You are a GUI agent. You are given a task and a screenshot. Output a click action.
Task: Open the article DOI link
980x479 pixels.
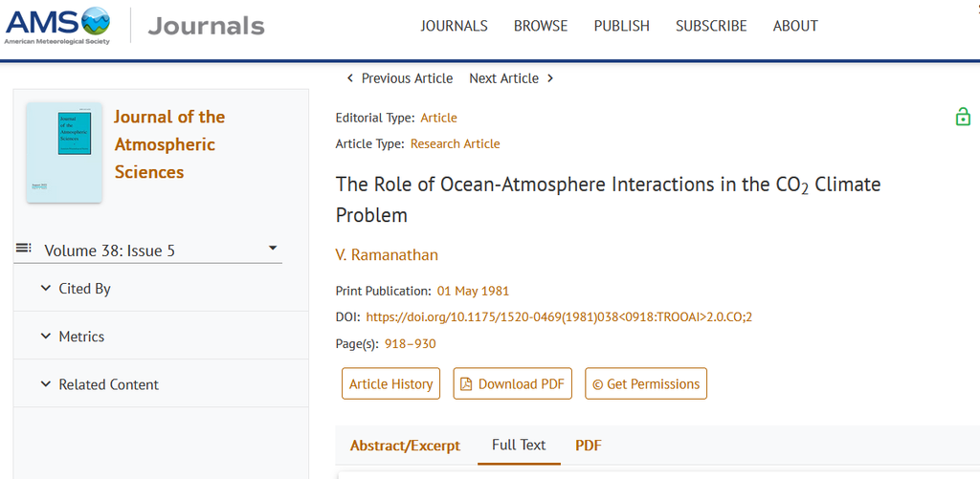coord(559,317)
